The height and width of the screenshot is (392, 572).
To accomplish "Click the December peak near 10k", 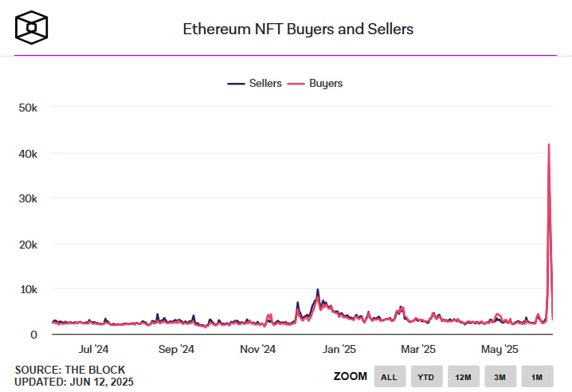I will click(318, 290).
